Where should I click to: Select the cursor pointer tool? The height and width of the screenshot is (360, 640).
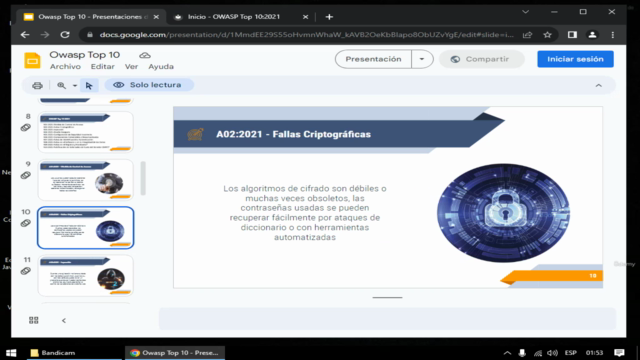pyautogui.click(x=89, y=85)
